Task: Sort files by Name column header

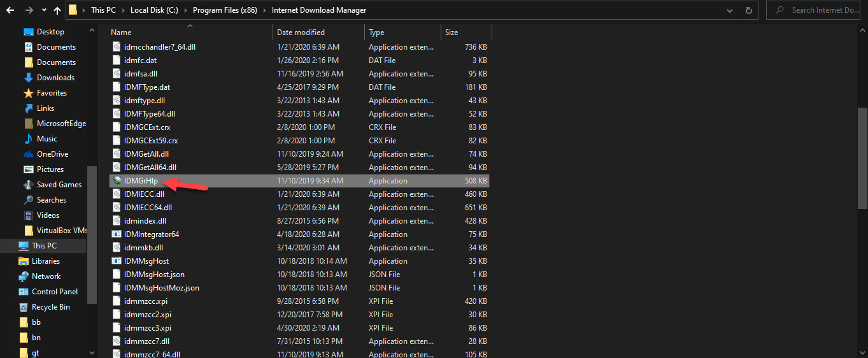Action: [x=121, y=32]
